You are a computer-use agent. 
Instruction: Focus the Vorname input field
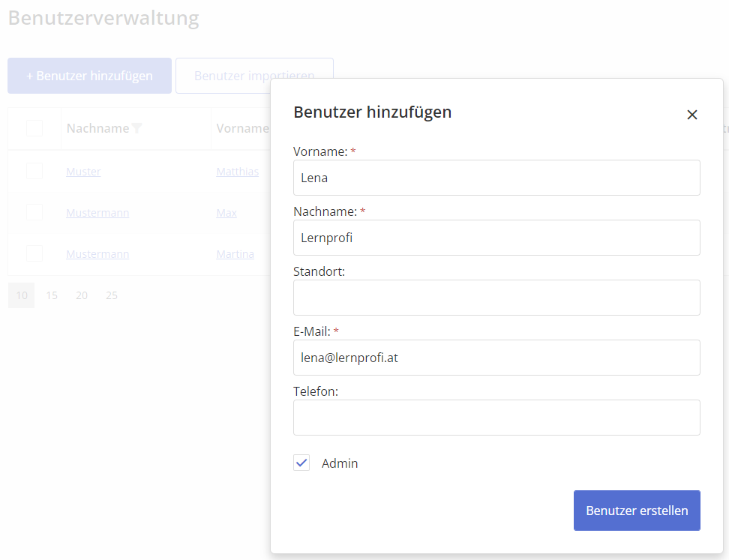[496, 178]
